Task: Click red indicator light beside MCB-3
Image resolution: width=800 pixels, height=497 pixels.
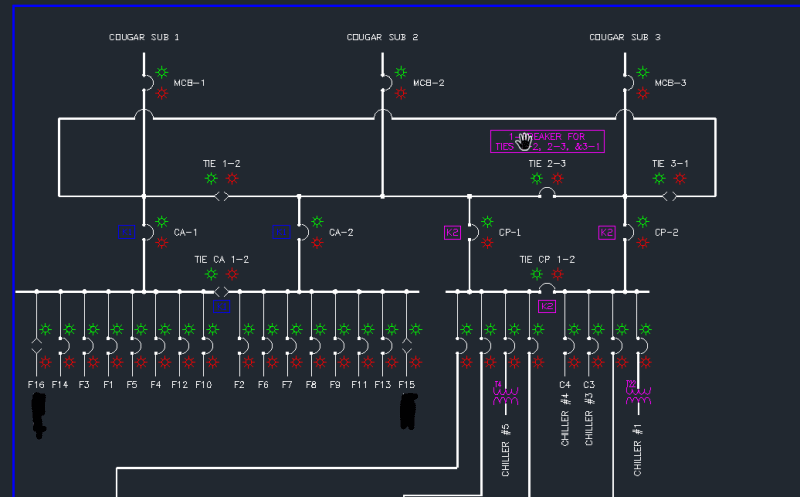Action: tap(643, 93)
